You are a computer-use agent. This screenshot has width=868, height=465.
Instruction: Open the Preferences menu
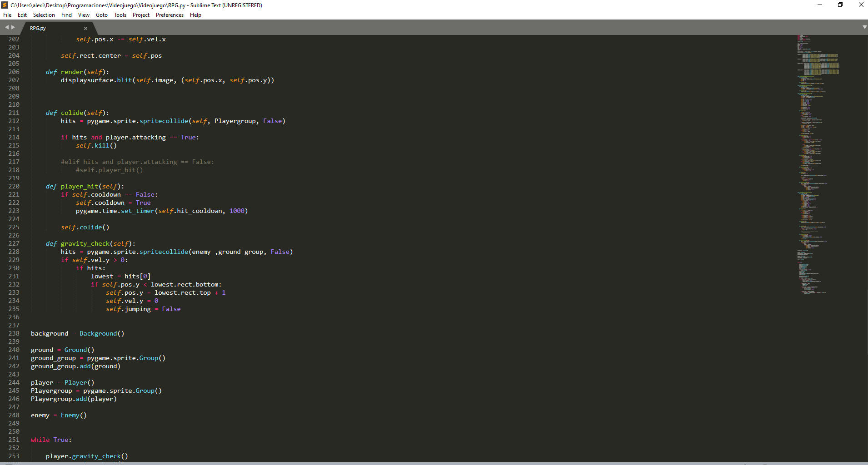point(169,15)
